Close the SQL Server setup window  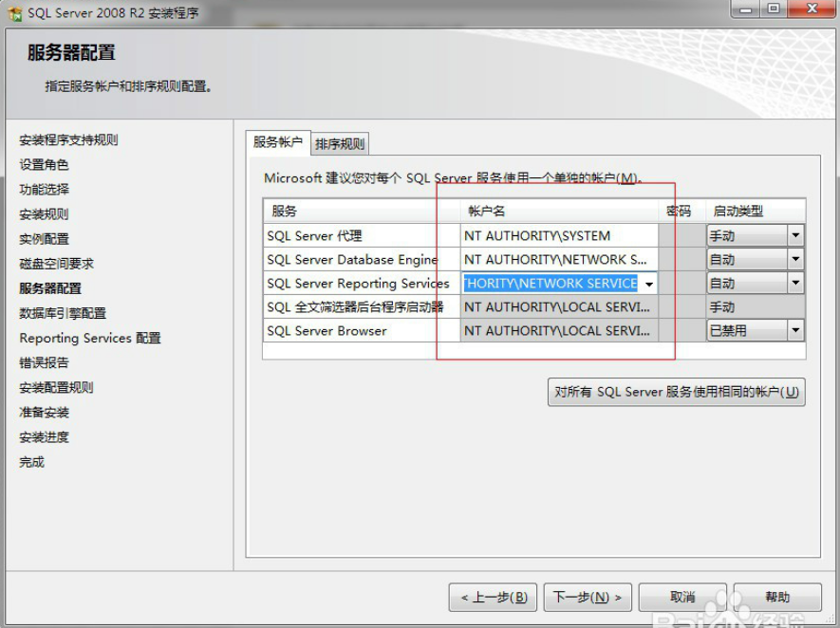point(812,9)
